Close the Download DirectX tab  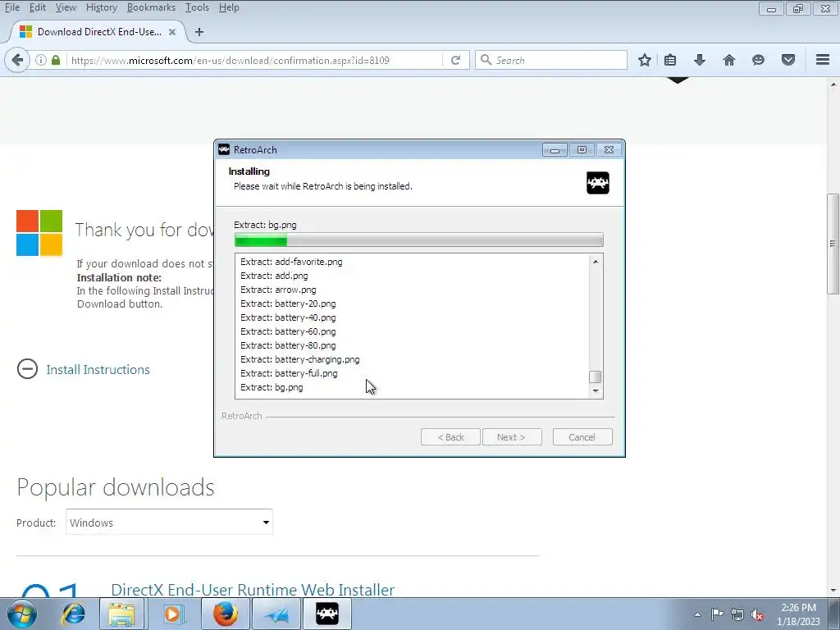172,32
